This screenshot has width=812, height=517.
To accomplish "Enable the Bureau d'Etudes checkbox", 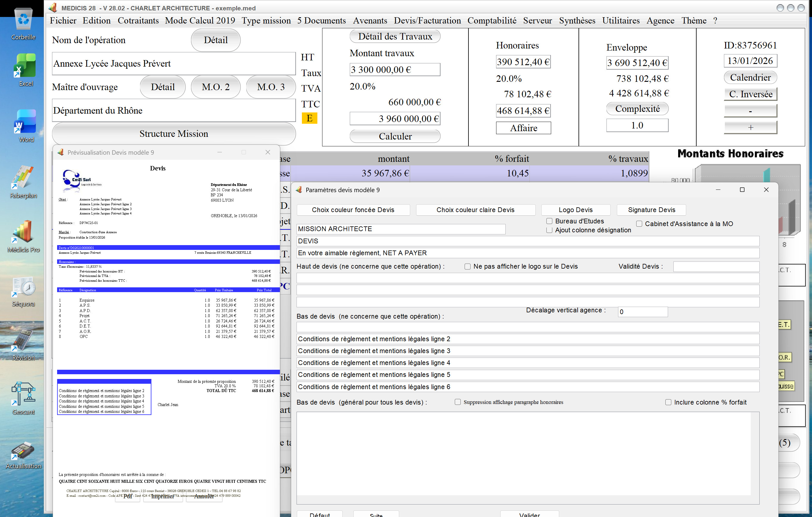I will (549, 221).
